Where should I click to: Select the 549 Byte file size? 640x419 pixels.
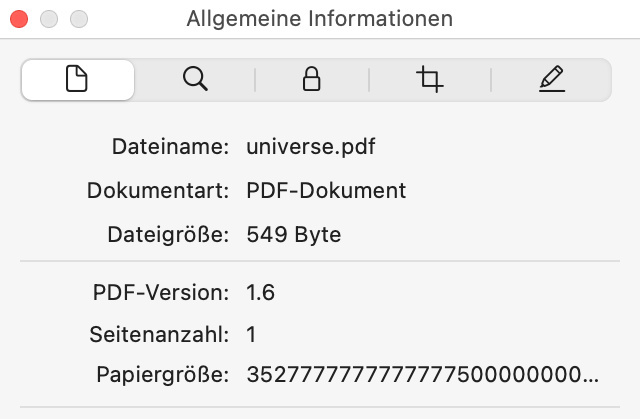(x=294, y=235)
